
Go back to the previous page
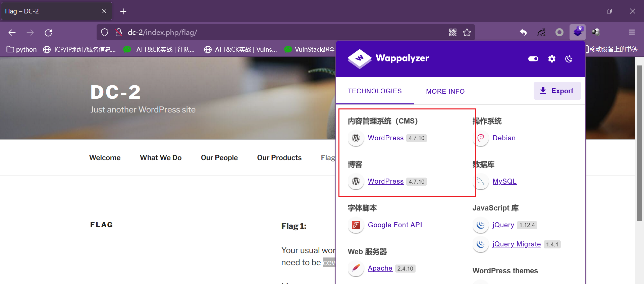click(12, 33)
